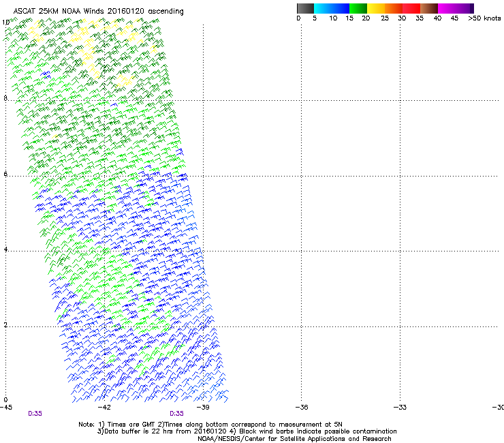Select the brown 35-40 knots color segment
The height and width of the screenshot is (443, 504).
click(x=429, y=8)
